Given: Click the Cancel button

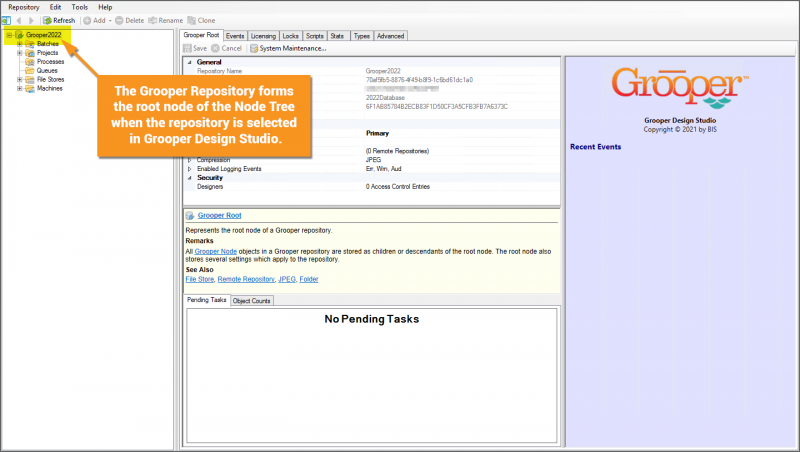Looking at the screenshot, I should coord(227,48).
